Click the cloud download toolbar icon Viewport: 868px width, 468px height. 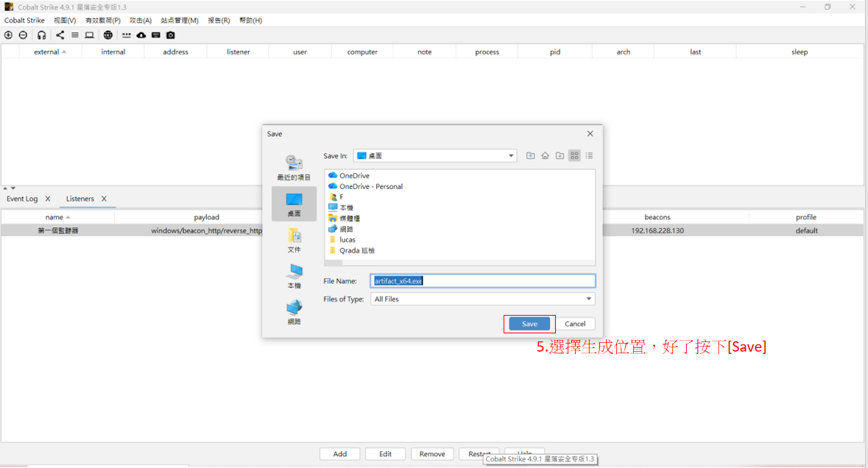pyautogui.click(x=141, y=35)
